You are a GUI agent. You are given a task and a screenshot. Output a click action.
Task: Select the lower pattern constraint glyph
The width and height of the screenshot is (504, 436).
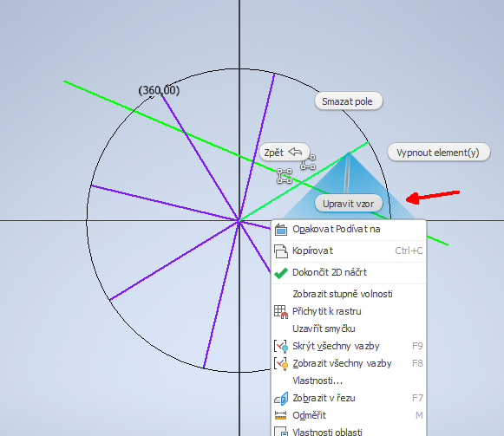click(285, 176)
